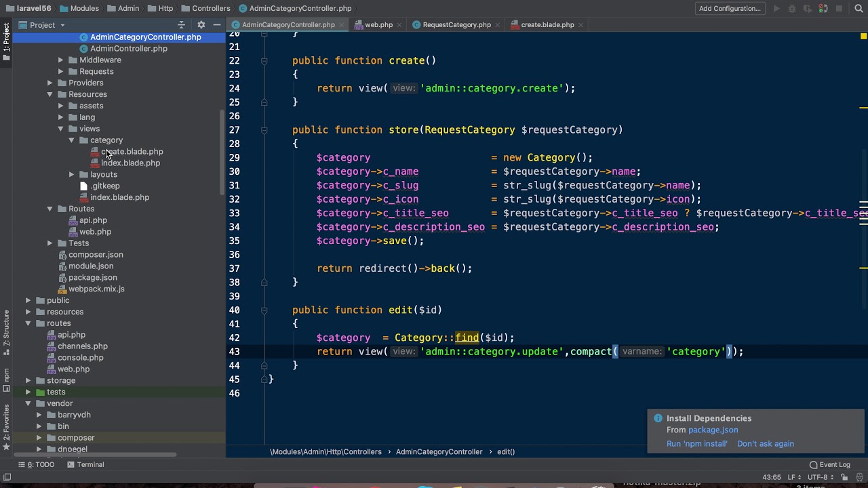868x488 pixels.
Task: Collapse the views folder
Action: point(61,129)
